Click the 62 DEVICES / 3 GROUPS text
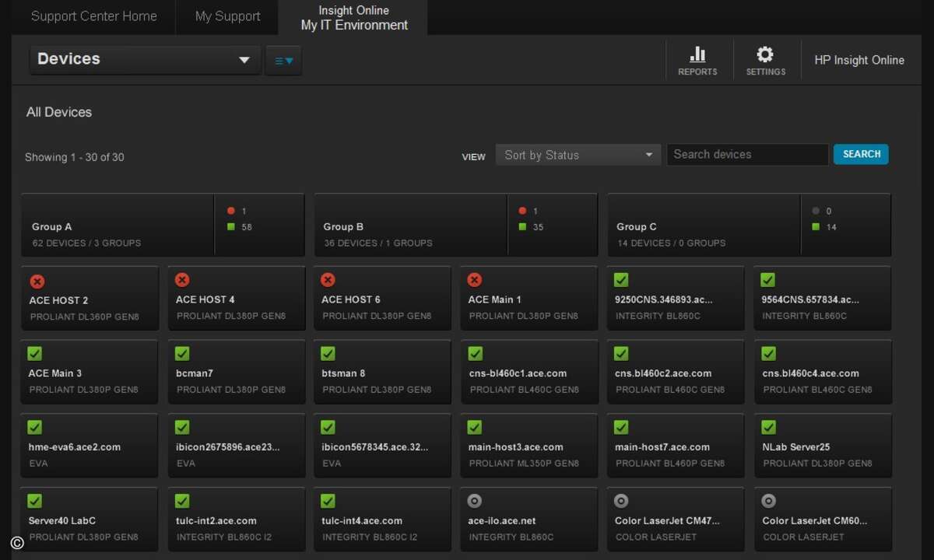Image resolution: width=934 pixels, height=560 pixels. 86,243
